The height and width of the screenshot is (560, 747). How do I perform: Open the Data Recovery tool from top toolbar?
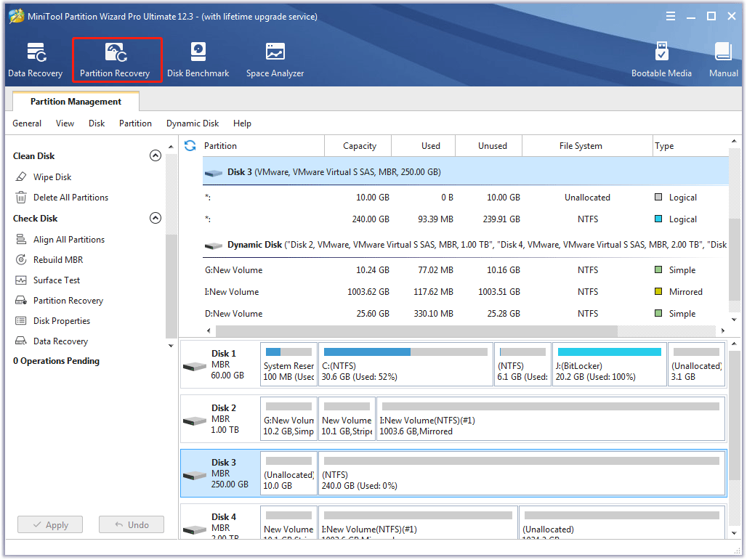tap(35, 58)
